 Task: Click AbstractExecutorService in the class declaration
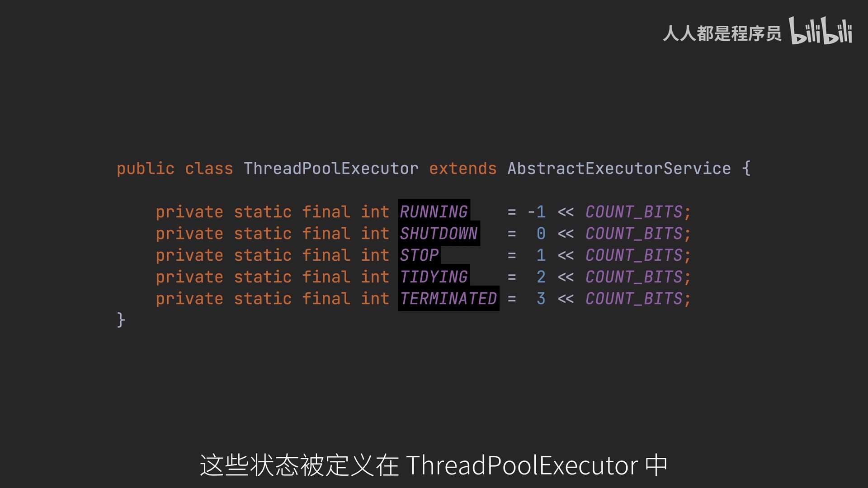(619, 169)
